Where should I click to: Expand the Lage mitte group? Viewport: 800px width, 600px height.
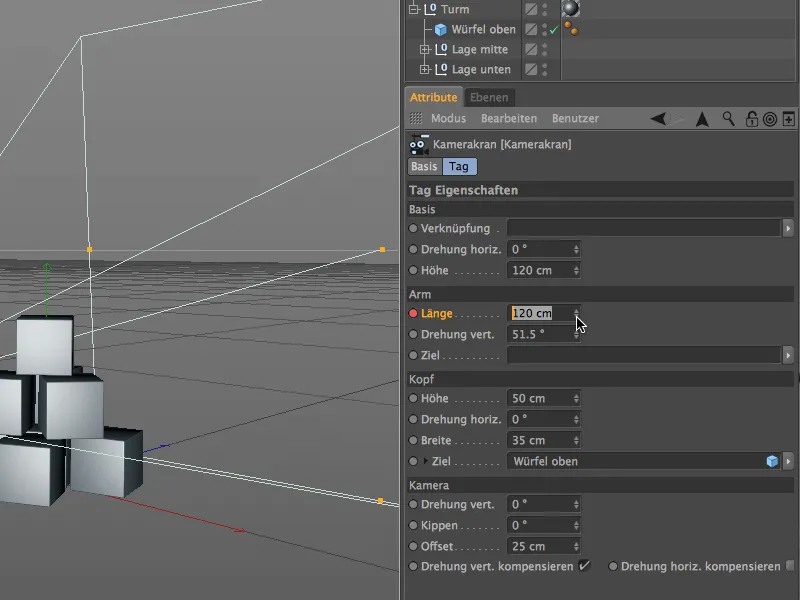coord(424,49)
